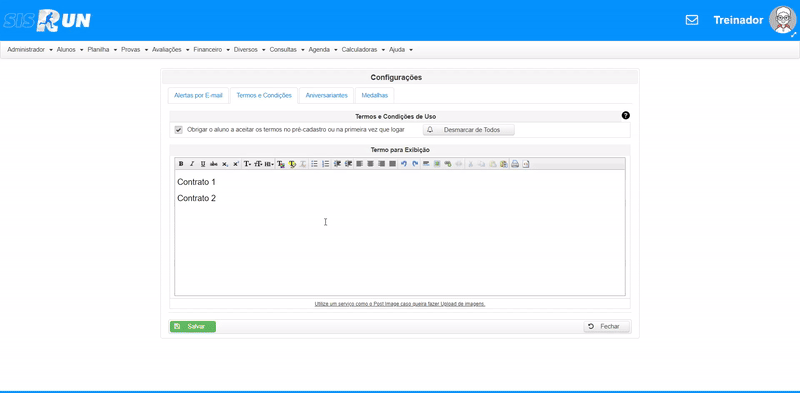This screenshot has height=393, width=800.
Task: Click the unlink icon
Action: [459, 164]
